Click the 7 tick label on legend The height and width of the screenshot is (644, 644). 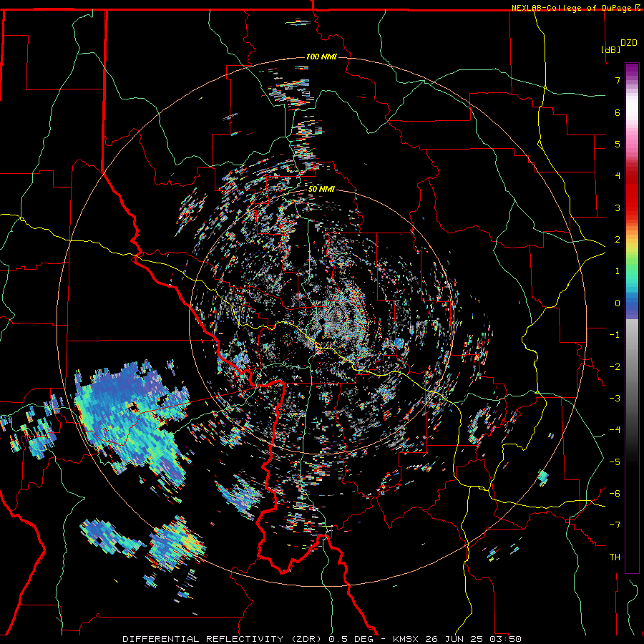pyautogui.click(x=618, y=80)
